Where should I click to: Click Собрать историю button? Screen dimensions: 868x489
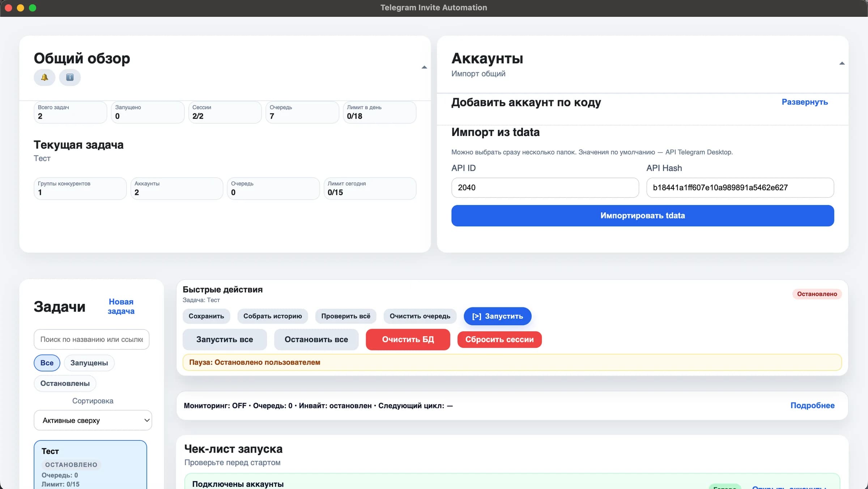pyautogui.click(x=273, y=316)
